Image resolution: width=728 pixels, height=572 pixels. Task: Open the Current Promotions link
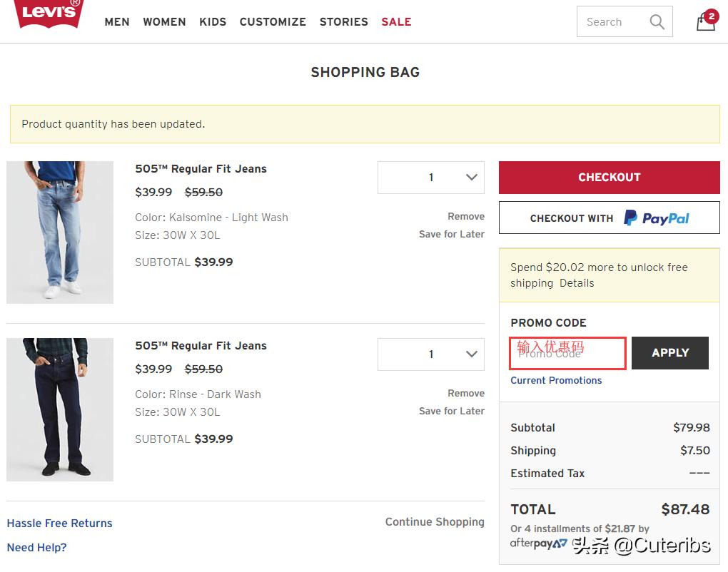556,381
